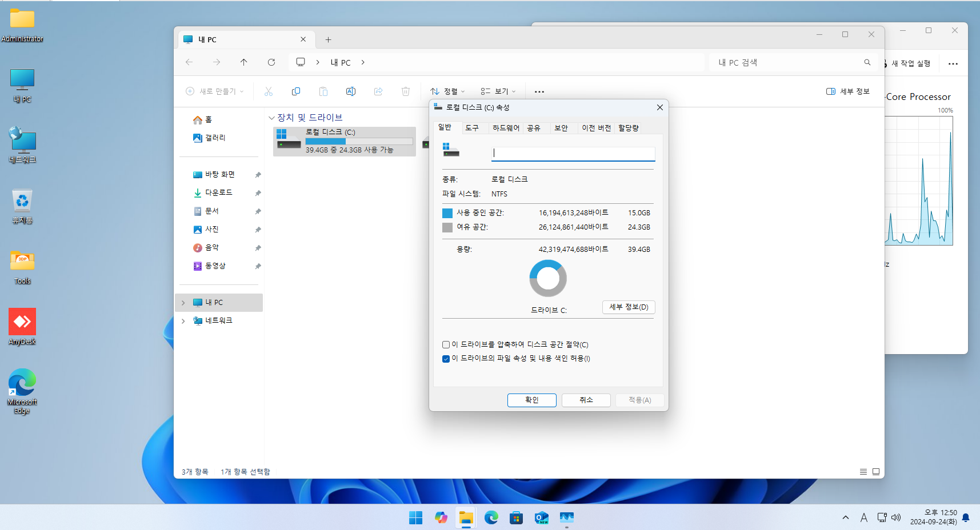Click the 확인 button in properties dialog
The height and width of the screenshot is (530, 980).
click(532, 400)
